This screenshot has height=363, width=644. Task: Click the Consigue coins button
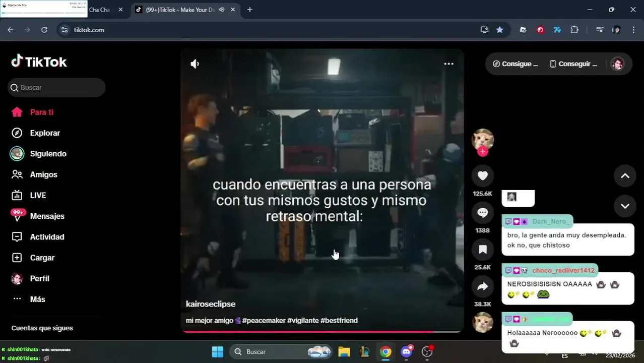point(516,64)
